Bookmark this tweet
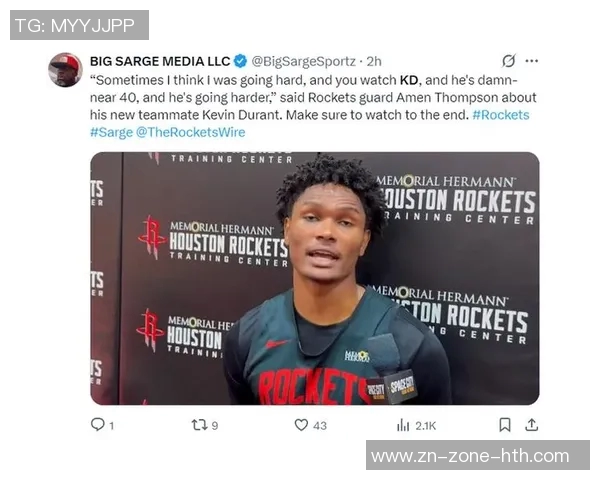The height and width of the screenshot is (480, 600). [x=505, y=425]
